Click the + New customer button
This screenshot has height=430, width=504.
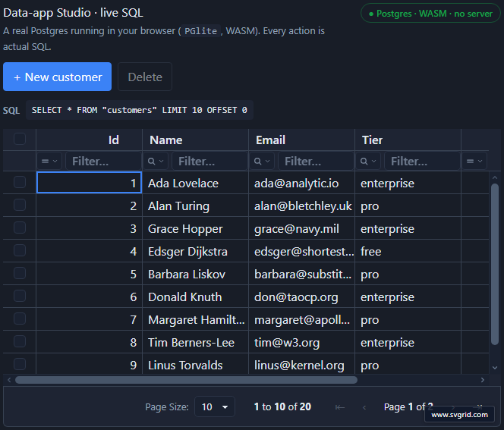57,77
